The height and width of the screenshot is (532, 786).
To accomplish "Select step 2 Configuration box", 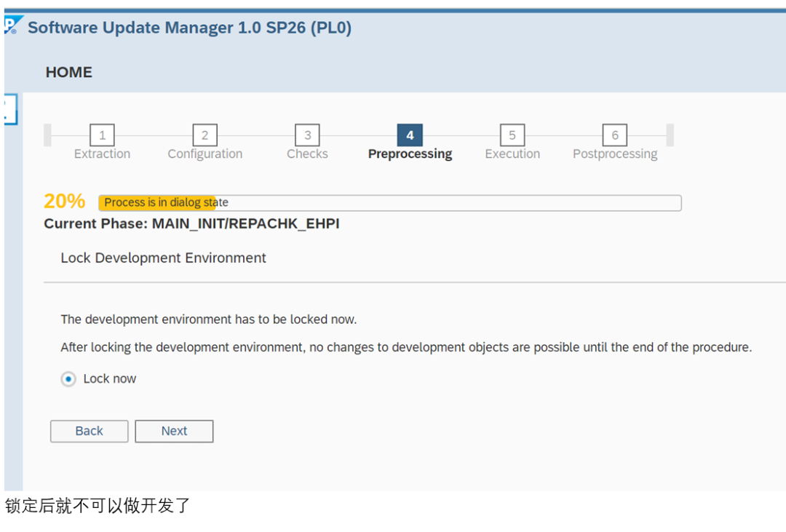I will [x=205, y=135].
